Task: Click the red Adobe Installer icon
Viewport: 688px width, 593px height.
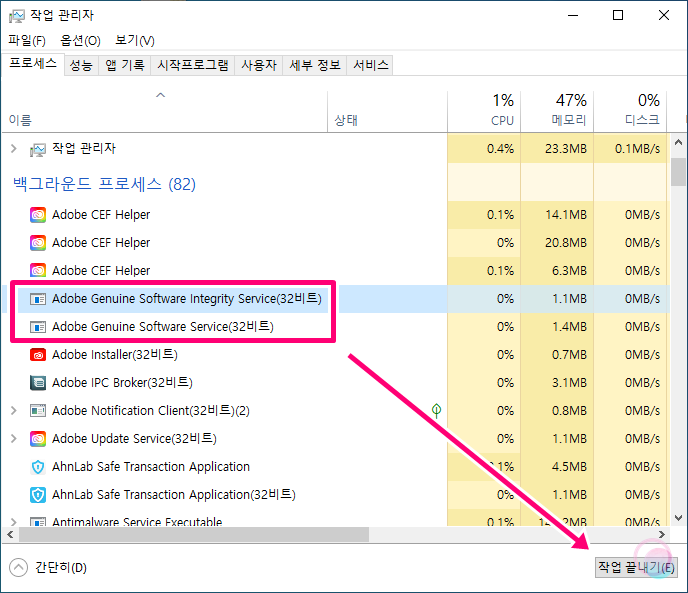Action: click(38, 355)
